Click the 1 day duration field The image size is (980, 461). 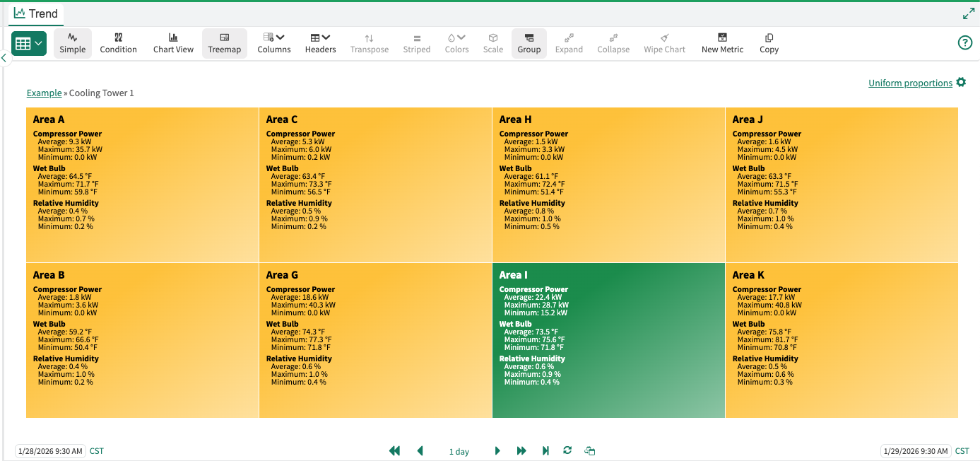point(459,452)
